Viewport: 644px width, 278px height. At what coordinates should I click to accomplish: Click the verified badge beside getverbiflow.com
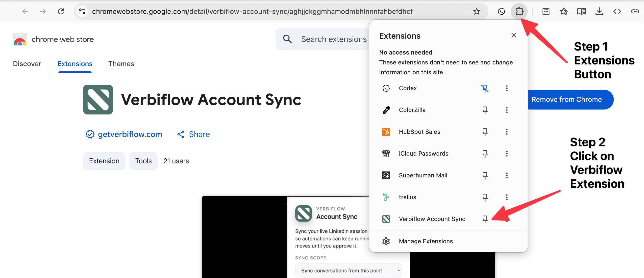tap(90, 134)
